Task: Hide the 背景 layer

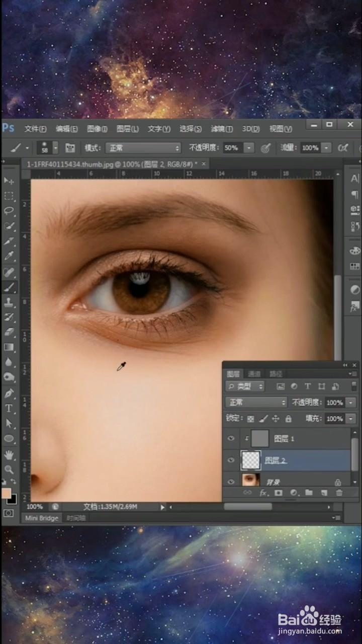Action: 231,481
